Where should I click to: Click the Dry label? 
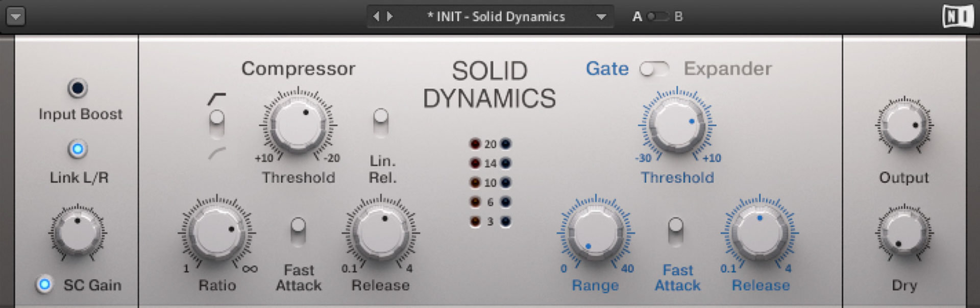904,286
